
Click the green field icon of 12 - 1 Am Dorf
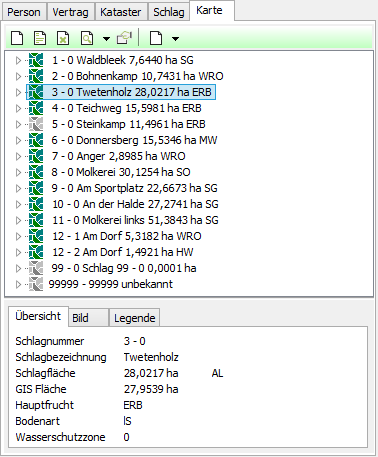point(36,236)
